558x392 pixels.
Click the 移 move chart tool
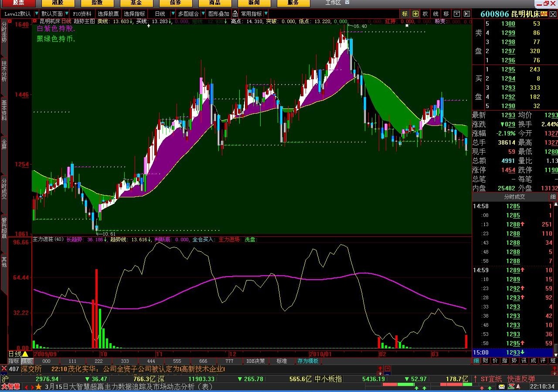(x=446, y=14)
